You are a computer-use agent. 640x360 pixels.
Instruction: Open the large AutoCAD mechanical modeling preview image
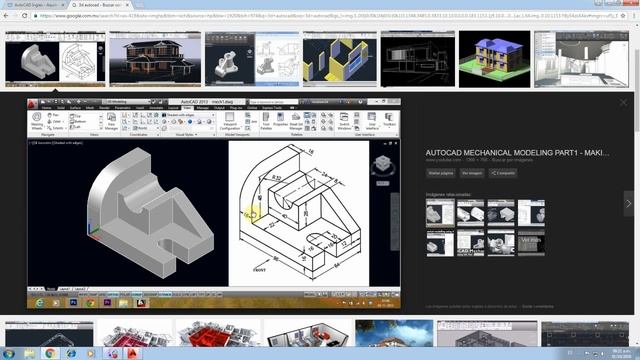click(214, 203)
